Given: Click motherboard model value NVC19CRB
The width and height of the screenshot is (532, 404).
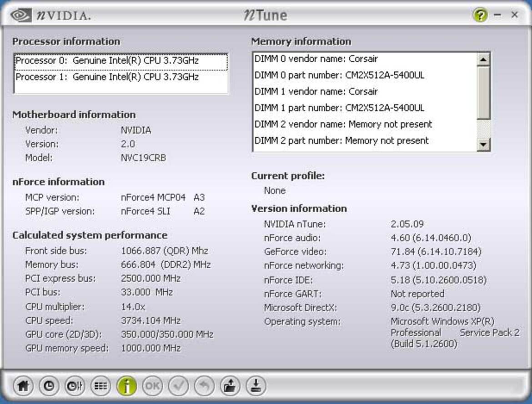Looking at the screenshot, I should 143,158.
